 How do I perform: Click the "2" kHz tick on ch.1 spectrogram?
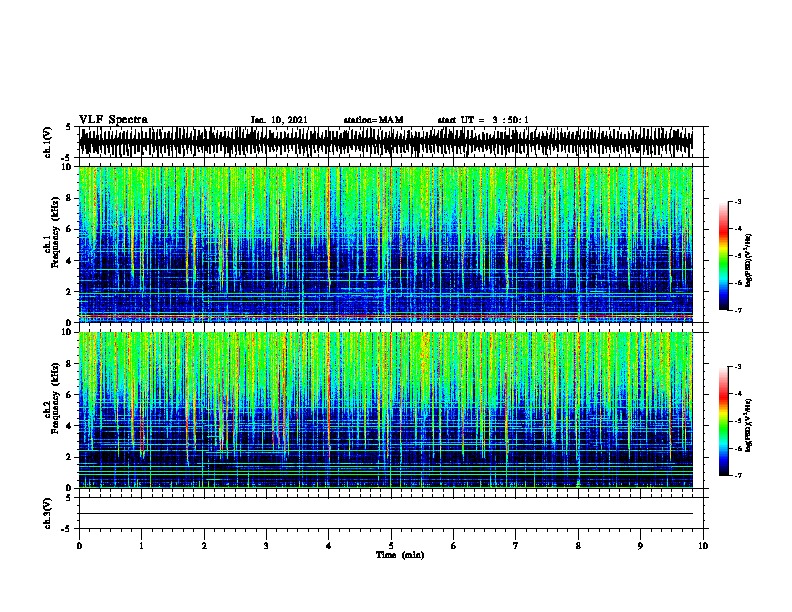tap(69, 292)
